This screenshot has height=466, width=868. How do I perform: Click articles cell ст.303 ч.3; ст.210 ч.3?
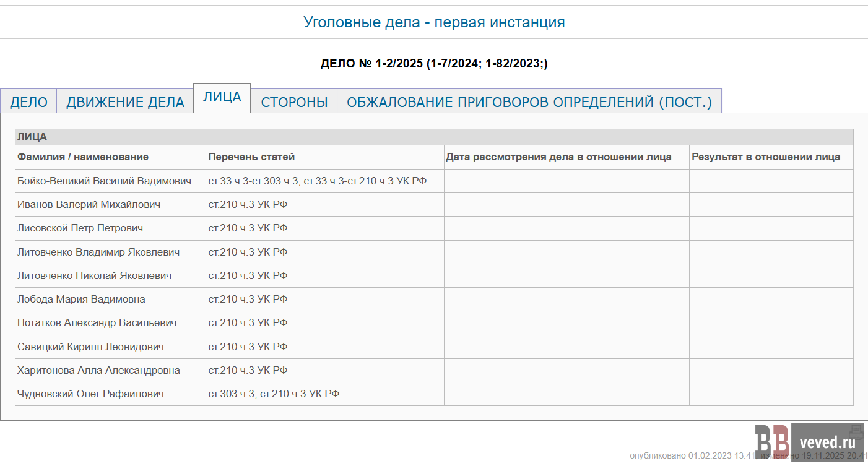pyautogui.click(x=274, y=394)
